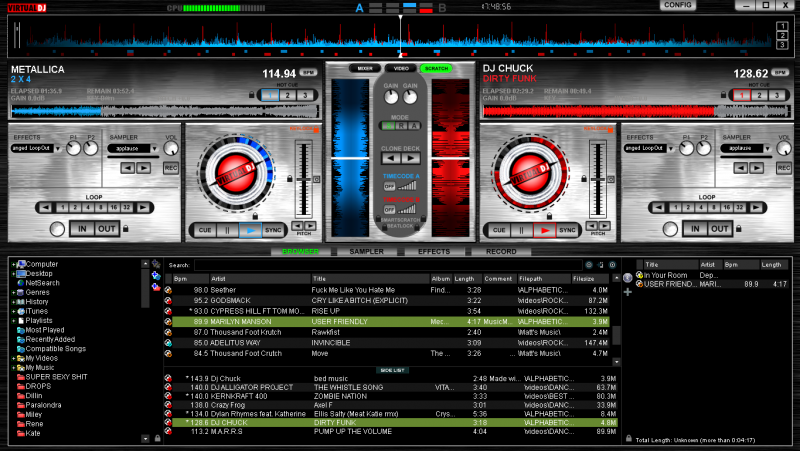This screenshot has width=800, height=451.
Task: Open right deck sampler applause dropdown
Action: point(767,148)
